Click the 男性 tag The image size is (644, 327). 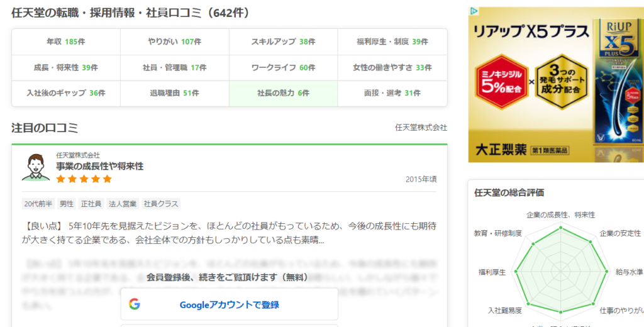click(x=67, y=204)
